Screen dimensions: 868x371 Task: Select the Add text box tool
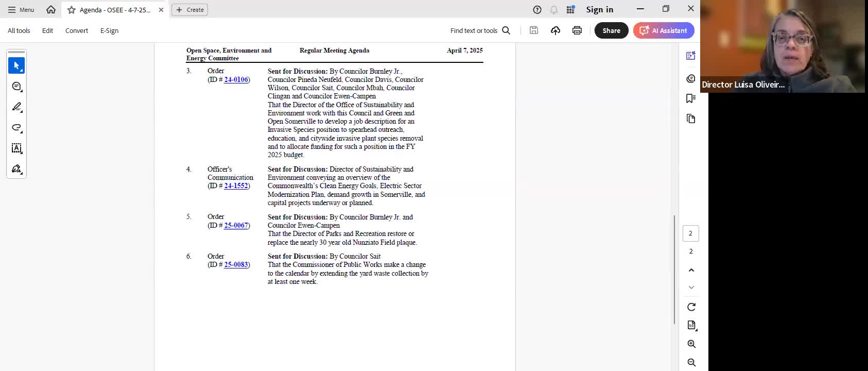coord(16,148)
